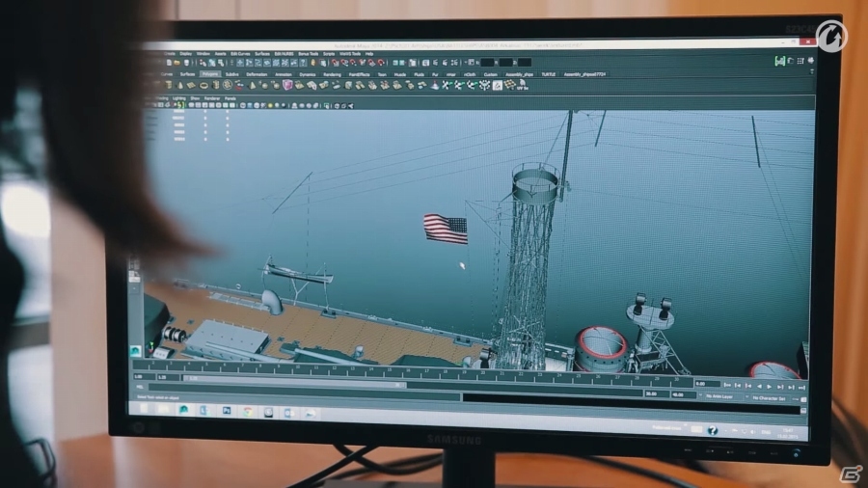Image resolution: width=868 pixels, height=488 pixels.
Task: Click the Z coordinate input field
Action: (x=523, y=63)
